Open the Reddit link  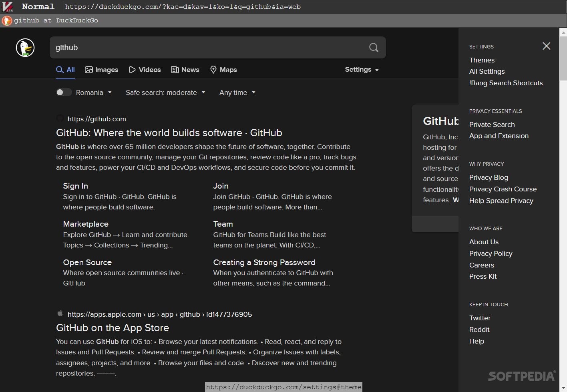(479, 330)
